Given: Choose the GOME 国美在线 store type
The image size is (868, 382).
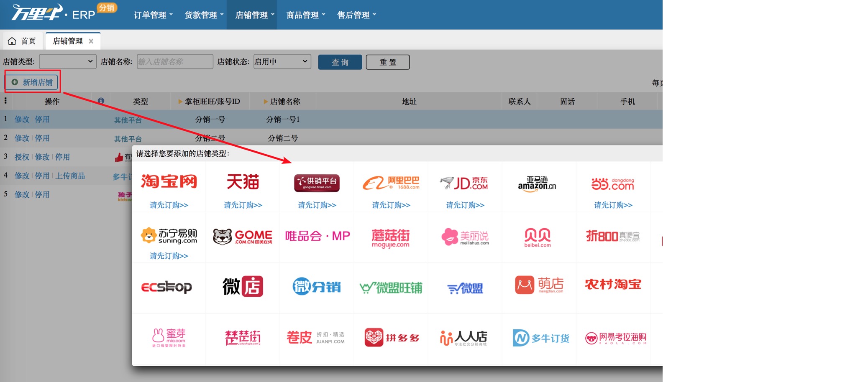Looking at the screenshot, I should [x=243, y=237].
